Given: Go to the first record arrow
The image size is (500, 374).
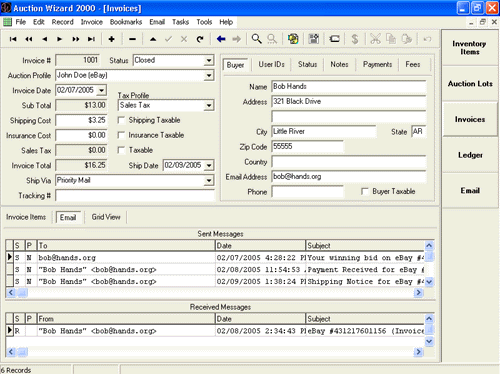Looking at the screenshot, I should 13,39.
